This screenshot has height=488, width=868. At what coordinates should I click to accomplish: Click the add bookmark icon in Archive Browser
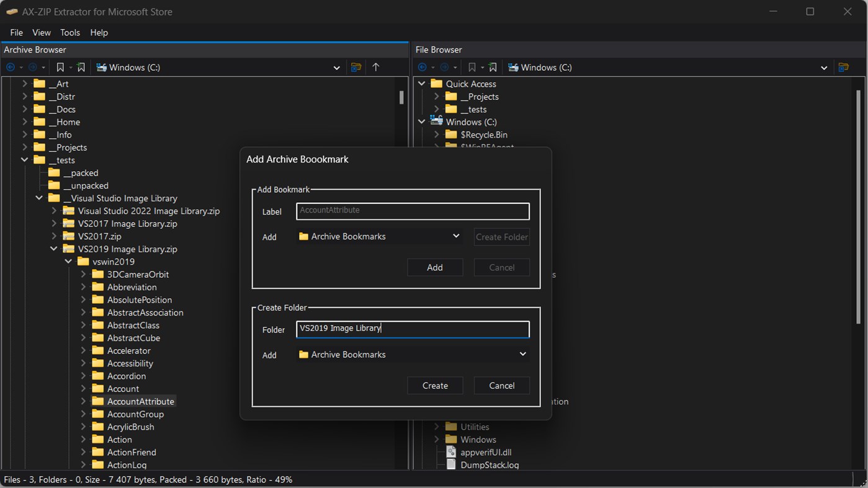[x=81, y=67]
